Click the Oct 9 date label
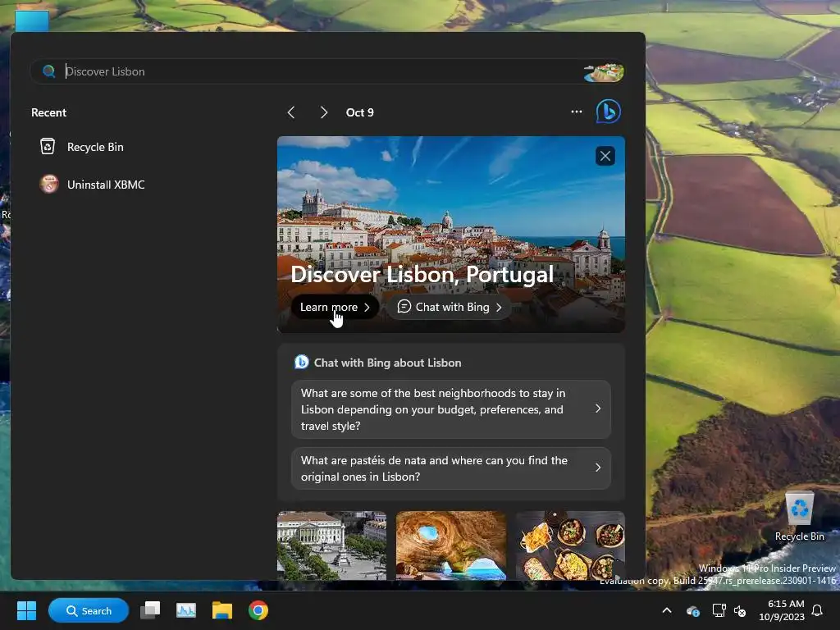The height and width of the screenshot is (630, 840). click(359, 112)
